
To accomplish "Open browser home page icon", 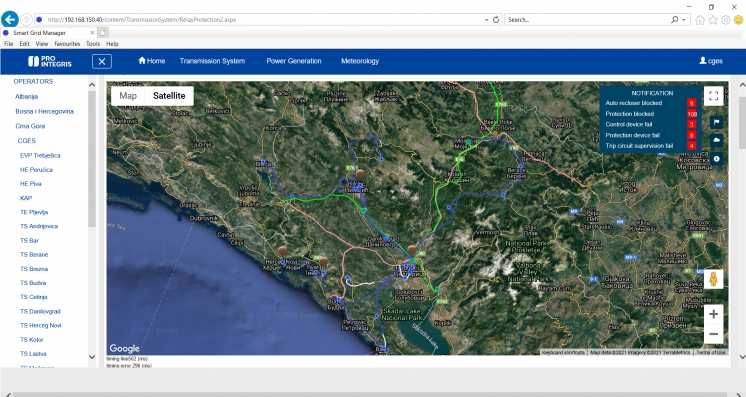I will click(700, 20).
